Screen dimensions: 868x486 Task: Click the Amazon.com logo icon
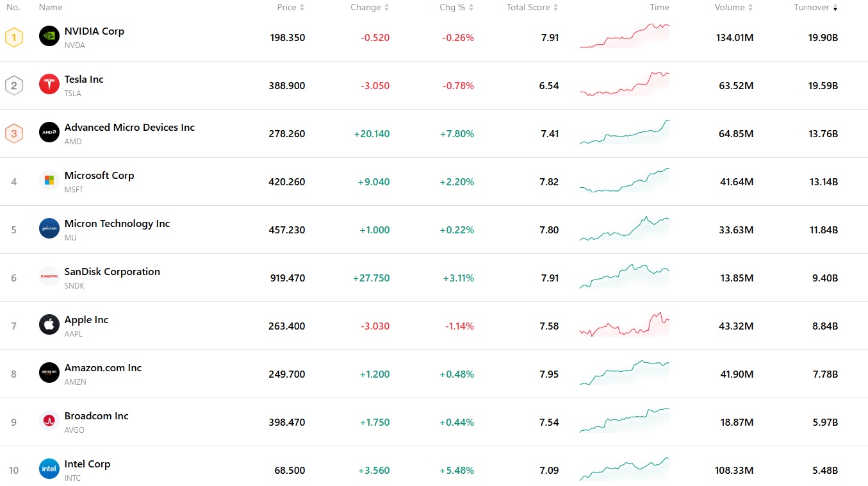coord(49,373)
